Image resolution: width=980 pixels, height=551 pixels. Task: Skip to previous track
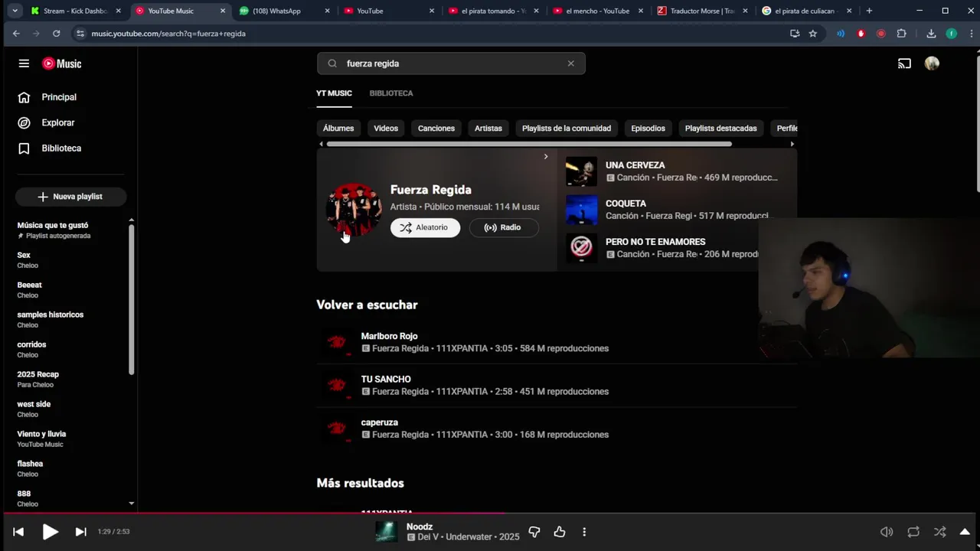[18, 532]
